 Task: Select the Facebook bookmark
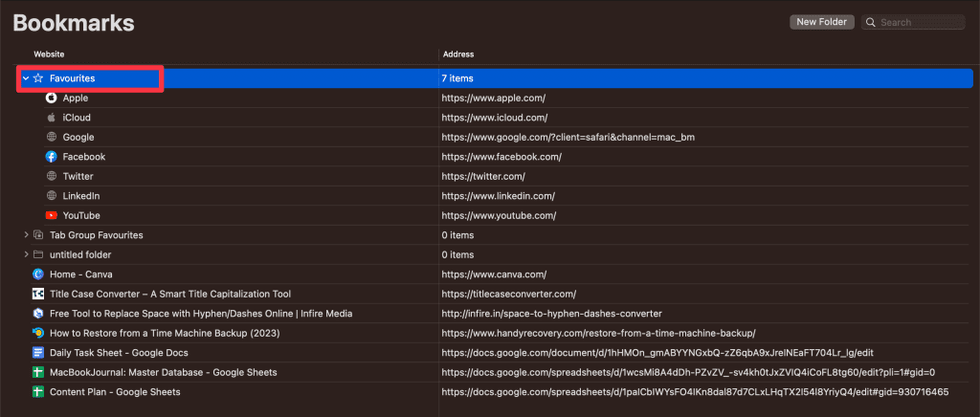coord(84,157)
